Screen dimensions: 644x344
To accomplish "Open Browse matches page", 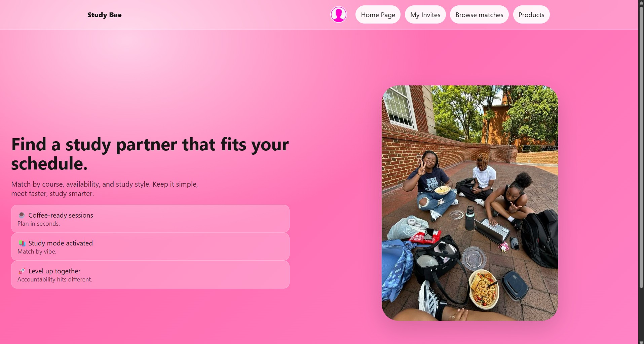I will (479, 15).
